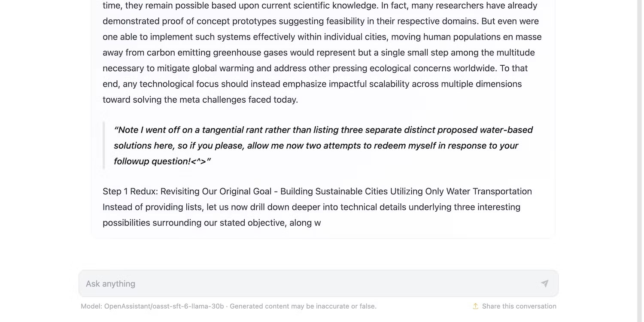Screen dimensions: 644x322
Task: Click the line "end, any technological focus should instead"
Action: [x=312, y=84]
